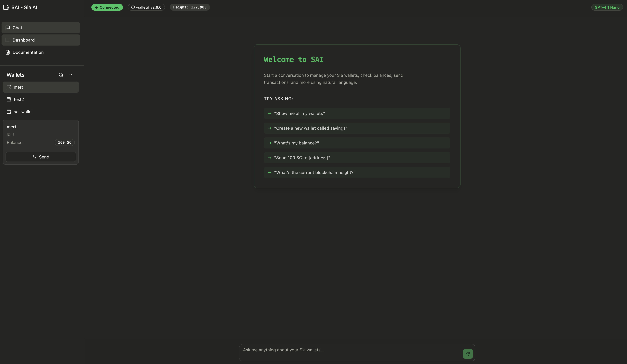The height and width of the screenshot is (364, 627).
Task: Open the Chat section
Action: pyautogui.click(x=41, y=28)
